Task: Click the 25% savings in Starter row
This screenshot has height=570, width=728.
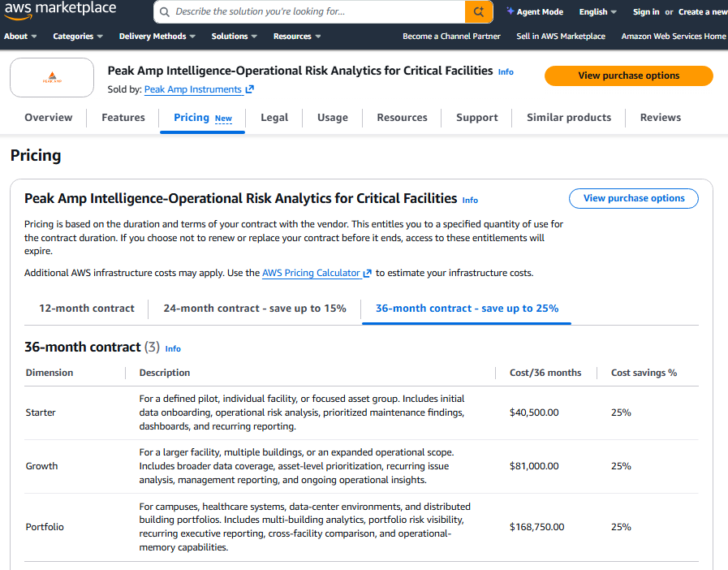Action: pyautogui.click(x=621, y=412)
